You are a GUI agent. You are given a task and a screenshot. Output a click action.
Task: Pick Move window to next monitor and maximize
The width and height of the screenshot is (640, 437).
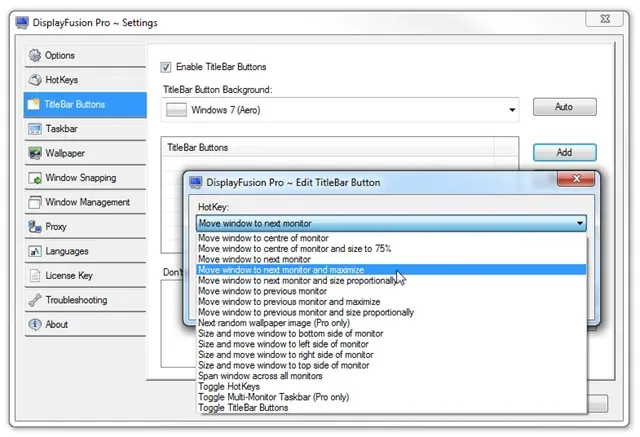coord(391,270)
